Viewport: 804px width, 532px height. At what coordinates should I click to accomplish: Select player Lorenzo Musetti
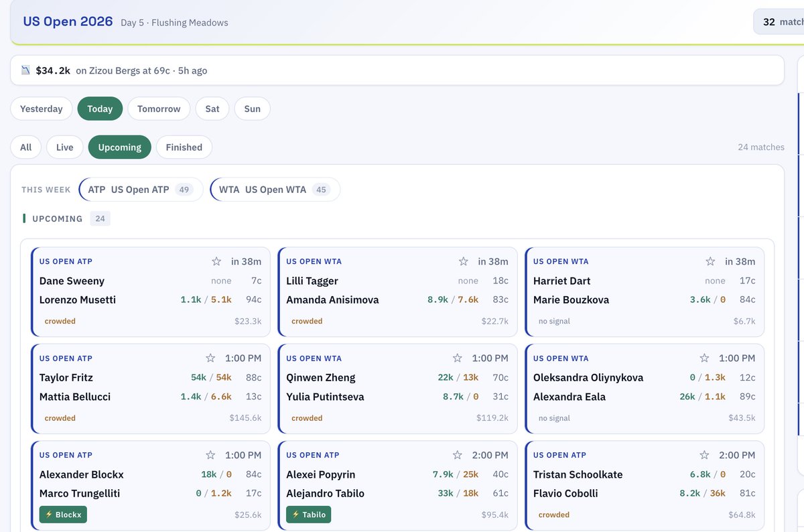[78, 300]
